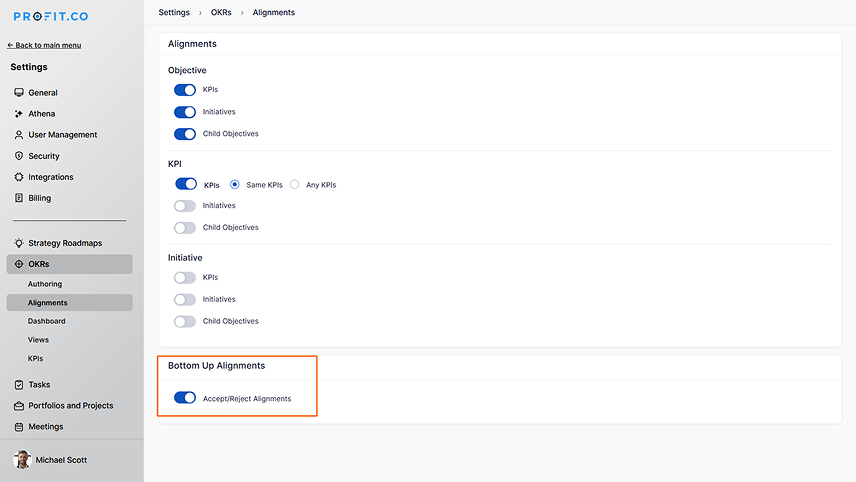
Task: Open Dashboard under OKRs
Action: (46, 321)
